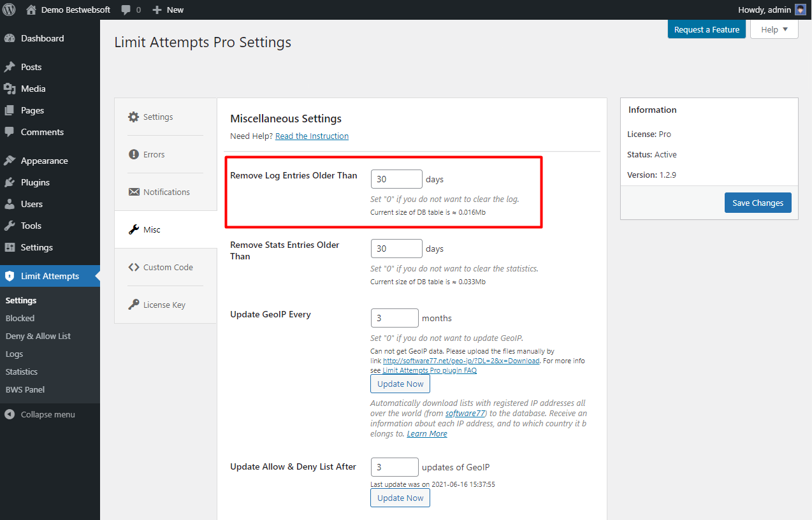The width and height of the screenshot is (812, 520).
Task: Click the last update 2021-06-16 15:37:55 text
Action: tap(433, 484)
